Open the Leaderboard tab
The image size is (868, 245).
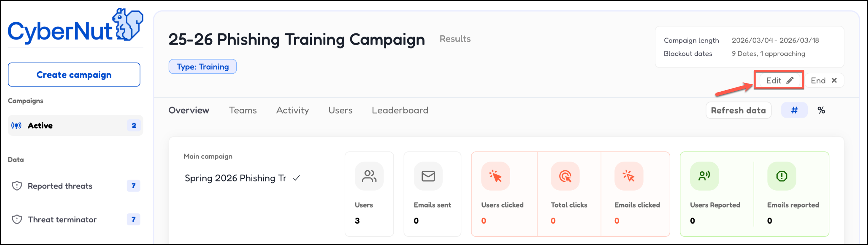pos(400,110)
